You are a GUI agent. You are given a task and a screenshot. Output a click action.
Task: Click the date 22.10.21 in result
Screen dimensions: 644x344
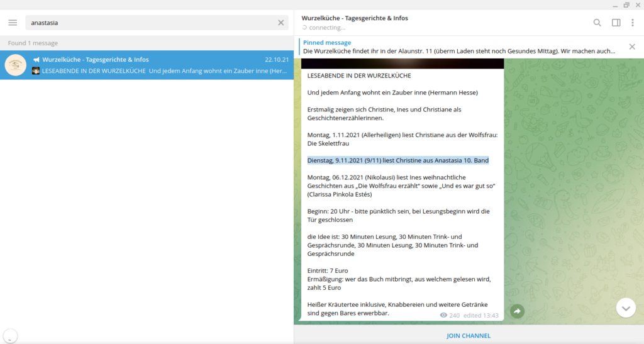point(277,60)
